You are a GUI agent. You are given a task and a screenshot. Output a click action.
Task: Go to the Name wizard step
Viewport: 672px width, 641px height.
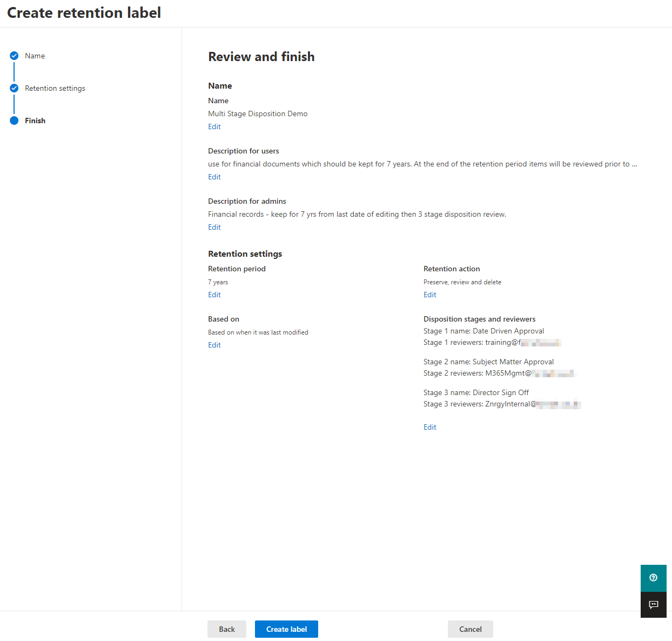35,56
